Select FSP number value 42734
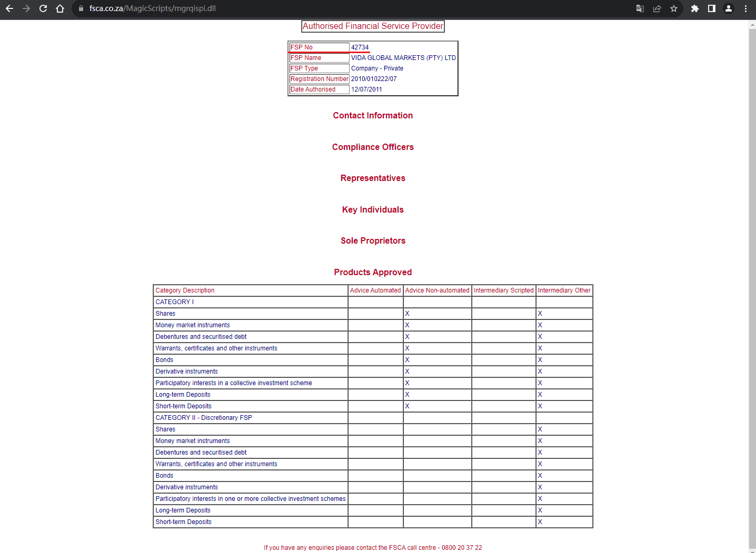This screenshot has width=756, height=553. click(360, 47)
